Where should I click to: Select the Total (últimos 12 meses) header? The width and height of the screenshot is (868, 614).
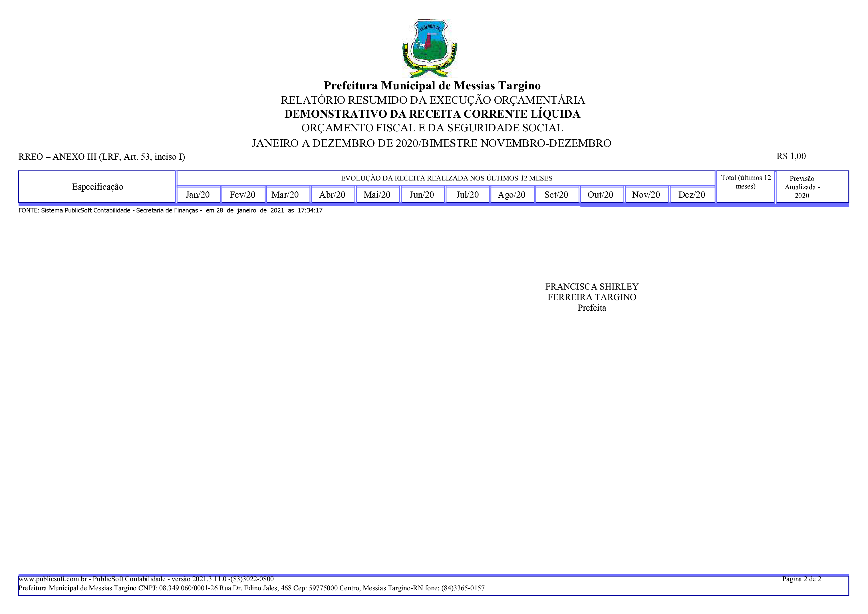(746, 182)
